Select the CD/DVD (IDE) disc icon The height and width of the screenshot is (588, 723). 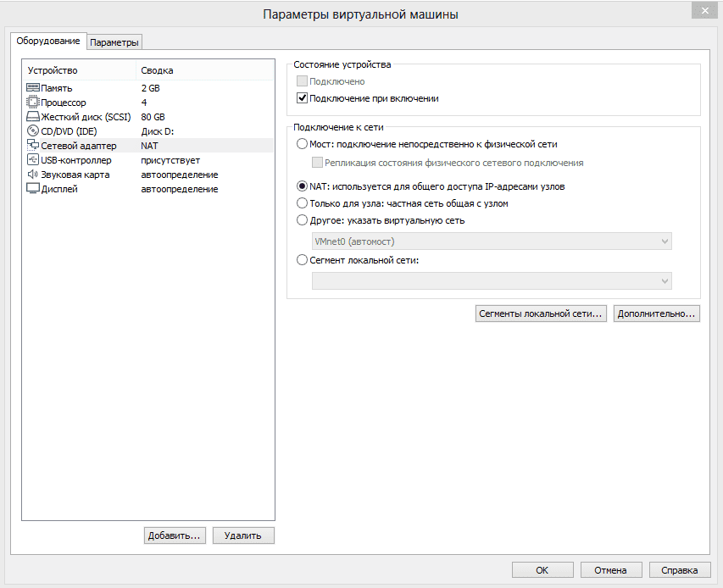click(33, 131)
